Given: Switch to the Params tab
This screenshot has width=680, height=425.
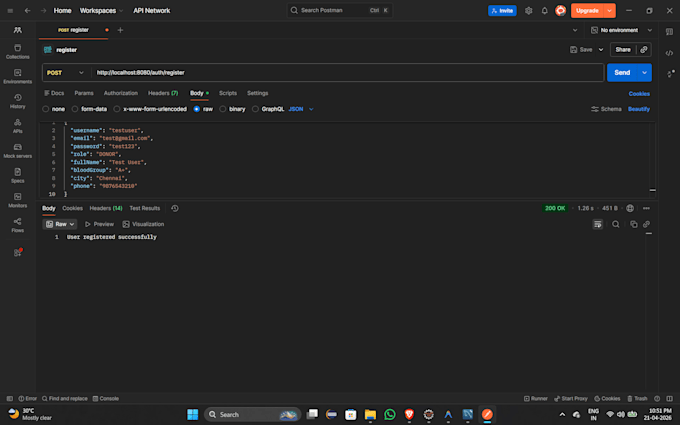Looking at the screenshot, I should pyautogui.click(x=84, y=93).
